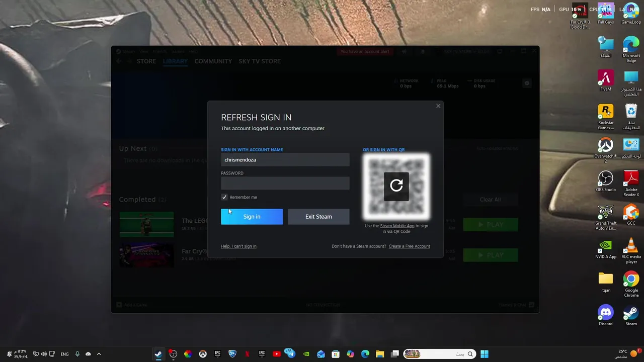This screenshot has width=644, height=362.
Task: Open Discord desktop icon
Action: tap(606, 315)
